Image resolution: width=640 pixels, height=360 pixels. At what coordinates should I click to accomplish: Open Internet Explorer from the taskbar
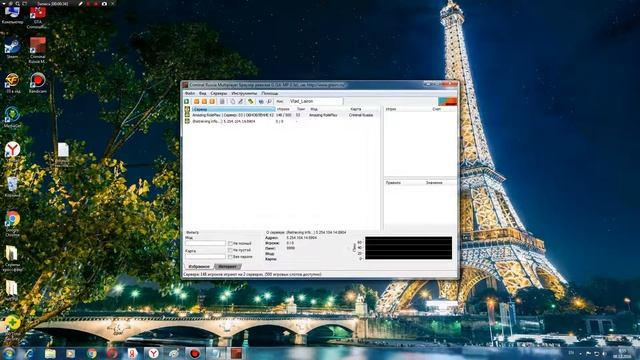click(29, 353)
